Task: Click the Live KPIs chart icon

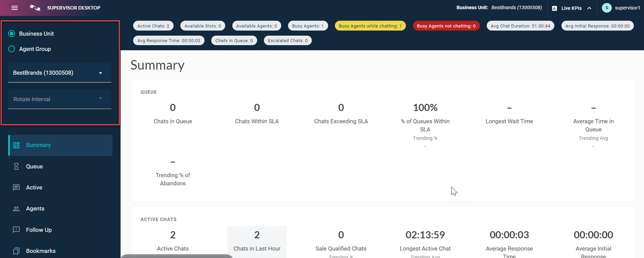Action: click(554, 8)
